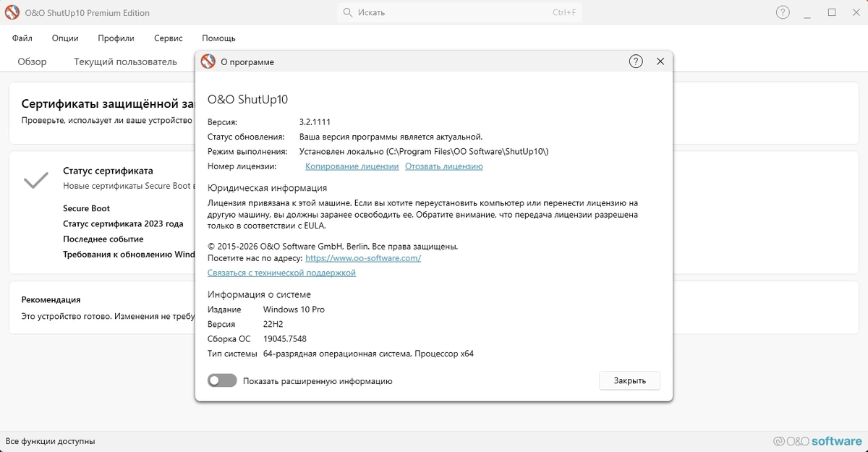Viewport: 868px width, 452px height.
Task: Switch to the Обзор tab
Action: click(x=32, y=62)
